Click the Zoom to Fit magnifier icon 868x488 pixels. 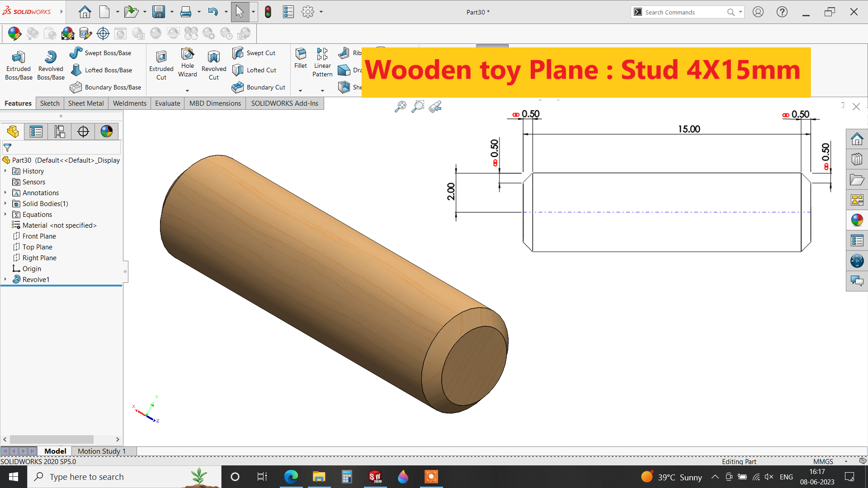(400, 107)
